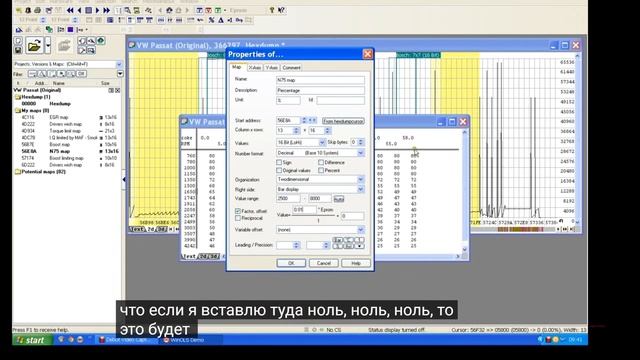The height and width of the screenshot is (360, 640).
Task: Click into the Description field Percentage
Action: (320, 90)
